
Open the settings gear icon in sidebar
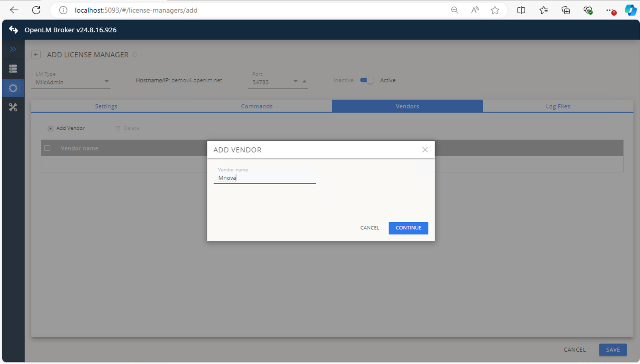13,88
